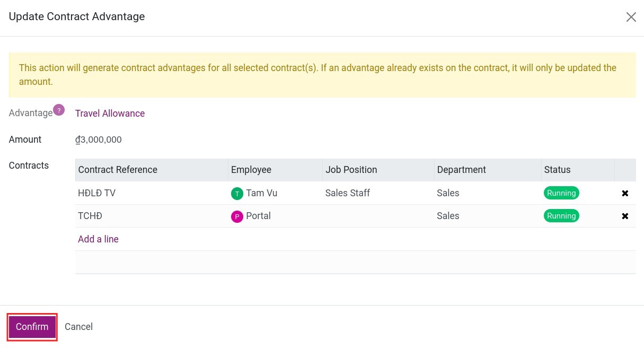Viewport: 644px width, 348px height.
Task: Add a line to the contracts list
Action: (98, 239)
